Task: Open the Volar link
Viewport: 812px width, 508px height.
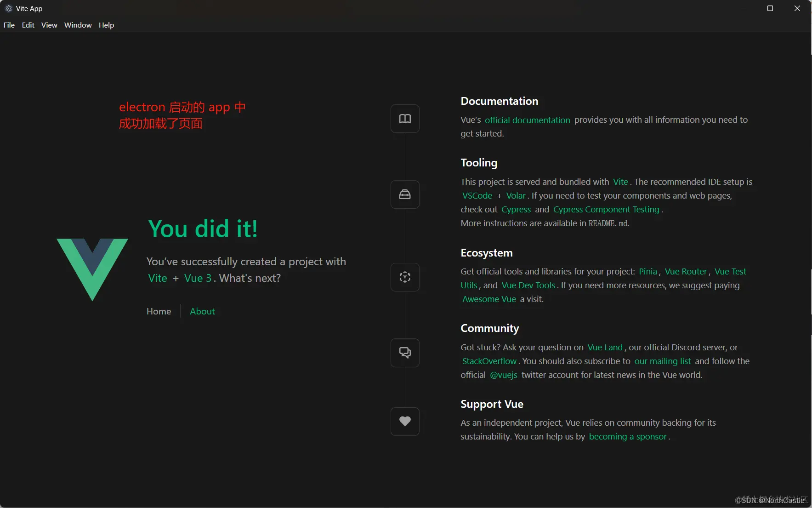Action: click(x=516, y=195)
